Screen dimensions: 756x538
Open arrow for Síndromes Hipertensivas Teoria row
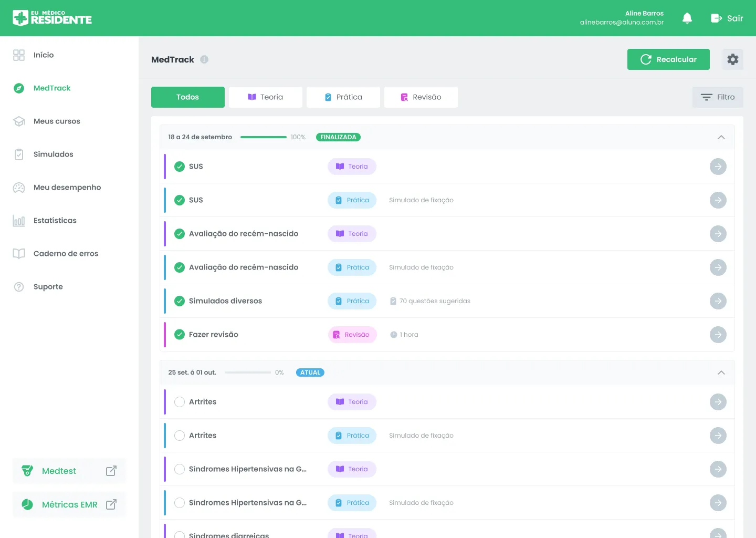click(718, 469)
